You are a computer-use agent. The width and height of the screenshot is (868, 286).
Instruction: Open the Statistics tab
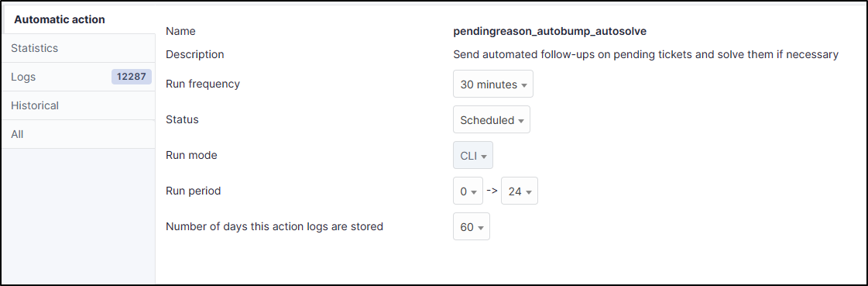tap(78, 48)
